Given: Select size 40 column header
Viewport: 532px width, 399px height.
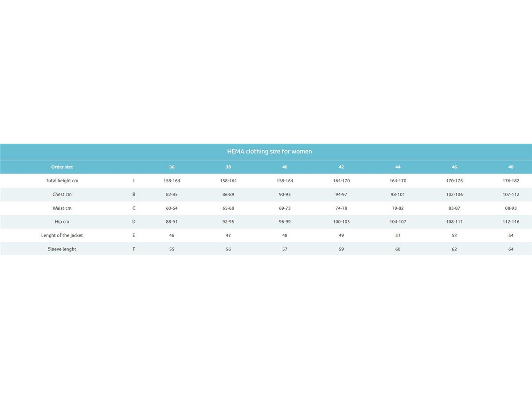Looking at the screenshot, I should coord(285,167).
